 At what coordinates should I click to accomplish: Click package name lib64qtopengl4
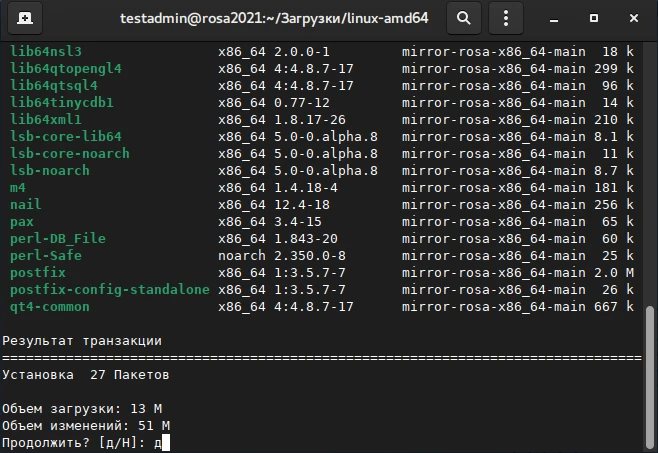click(x=66, y=68)
